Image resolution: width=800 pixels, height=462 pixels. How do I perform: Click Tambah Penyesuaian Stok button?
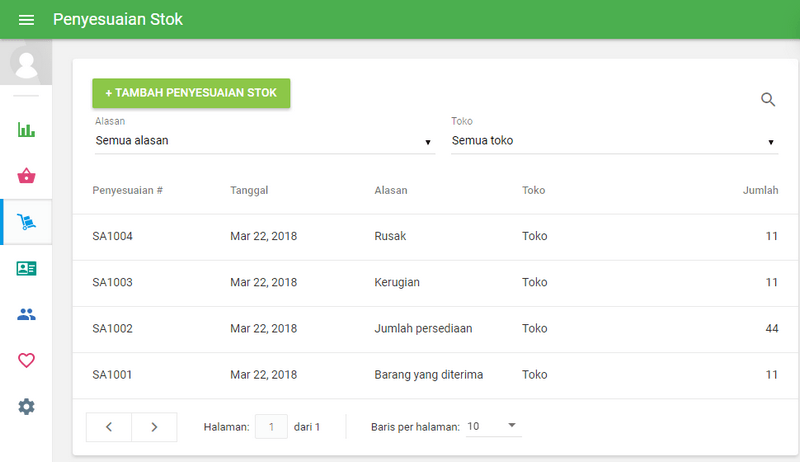coord(191,93)
